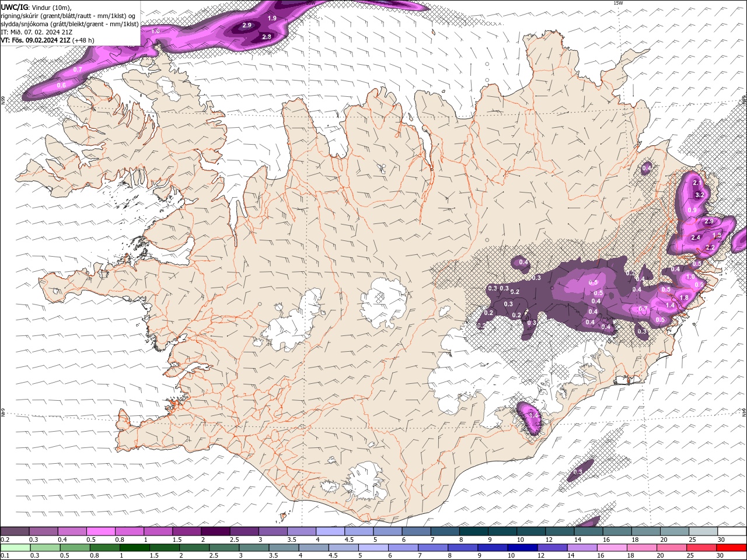
Task: Select upper legend swatch starting at 0.2
Action: coord(15,531)
